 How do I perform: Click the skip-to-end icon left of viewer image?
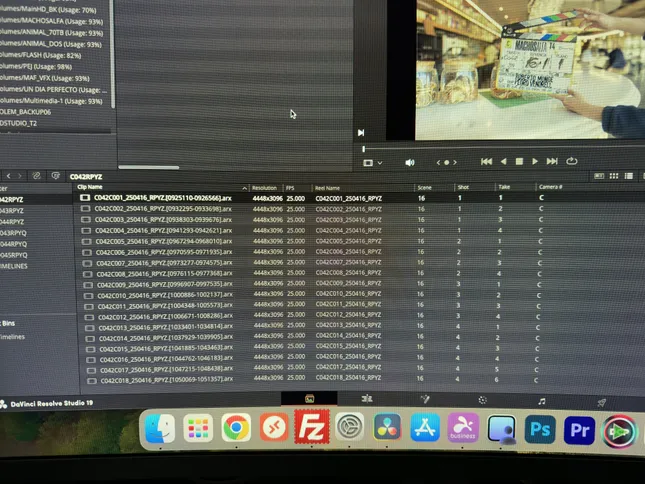pos(361,132)
